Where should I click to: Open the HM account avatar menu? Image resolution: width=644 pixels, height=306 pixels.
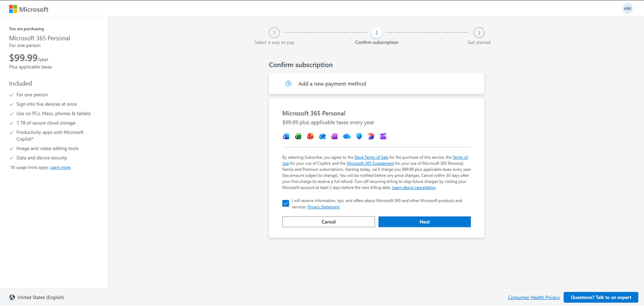(627, 8)
